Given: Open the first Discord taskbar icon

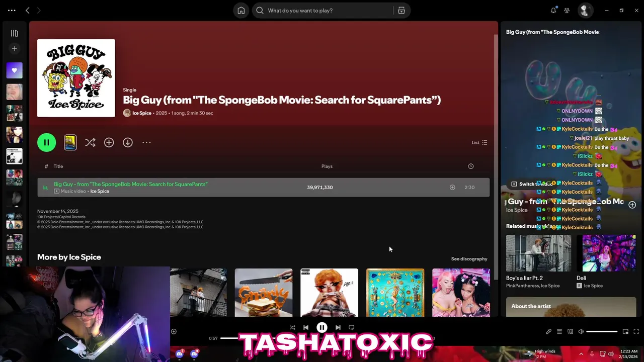Looking at the screenshot, I should pyautogui.click(x=180, y=354).
